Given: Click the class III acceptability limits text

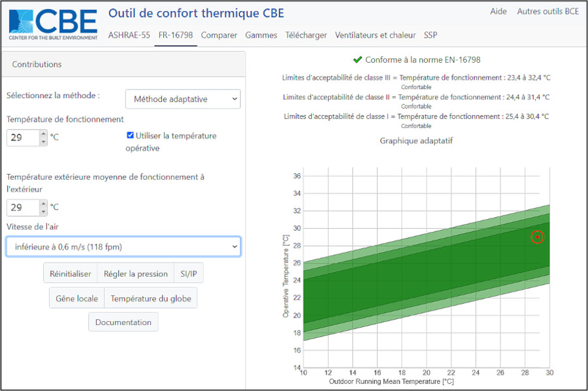Looking at the screenshot, I should [x=416, y=78].
